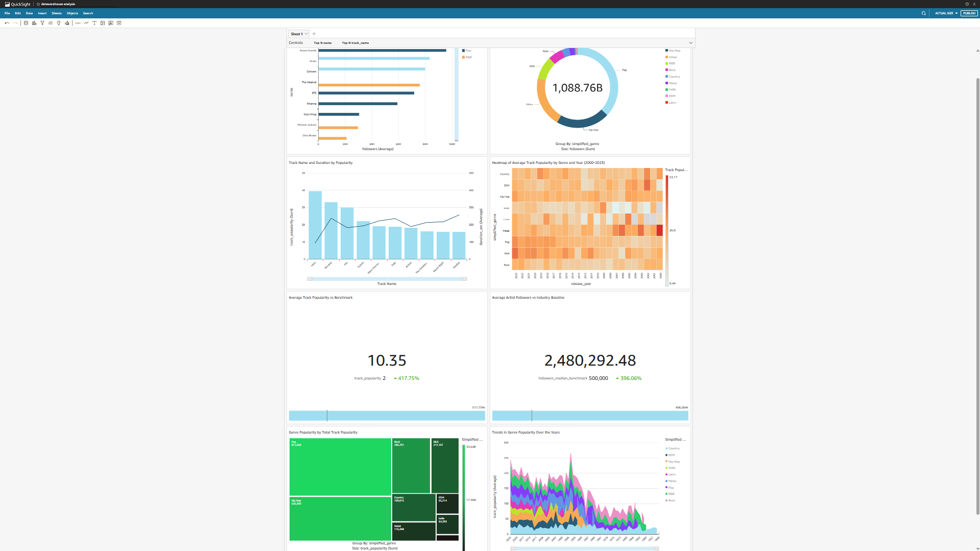Screen dimensions: 980x551
Task: Open the Sheet 1 tab dropdown arrow
Action: (306, 34)
